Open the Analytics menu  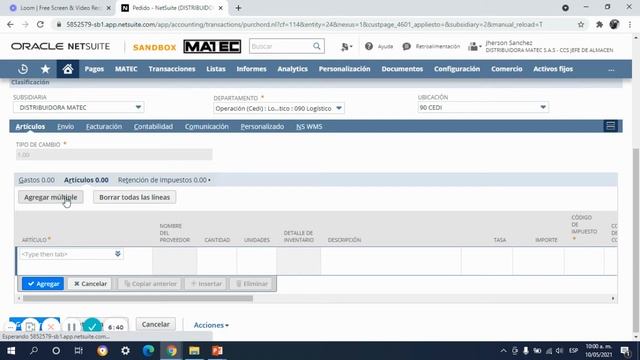(293, 69)
